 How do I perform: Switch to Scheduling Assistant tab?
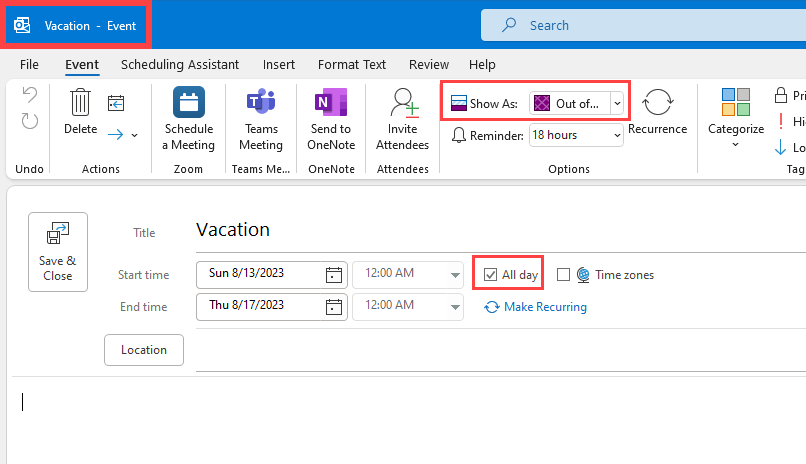tap(180, 65)
